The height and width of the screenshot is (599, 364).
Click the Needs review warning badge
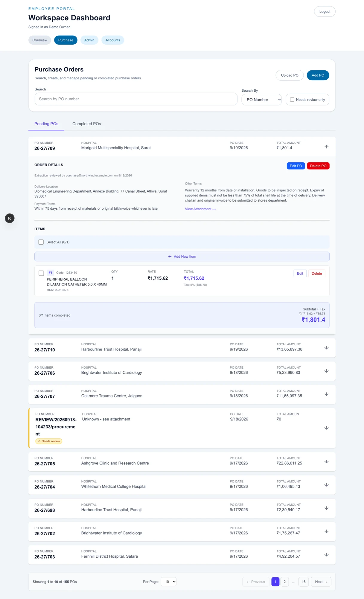pyautogui.click(x=49, y=441)
